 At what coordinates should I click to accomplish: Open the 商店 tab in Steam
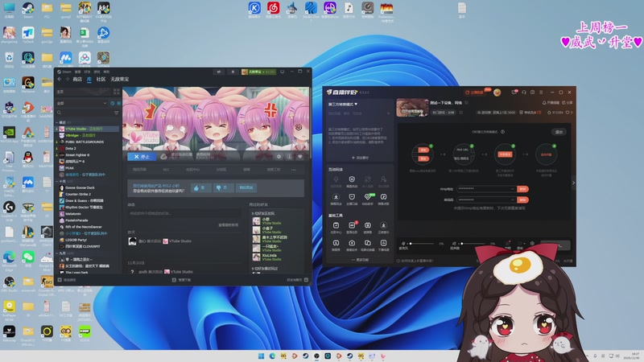point(77,79)
